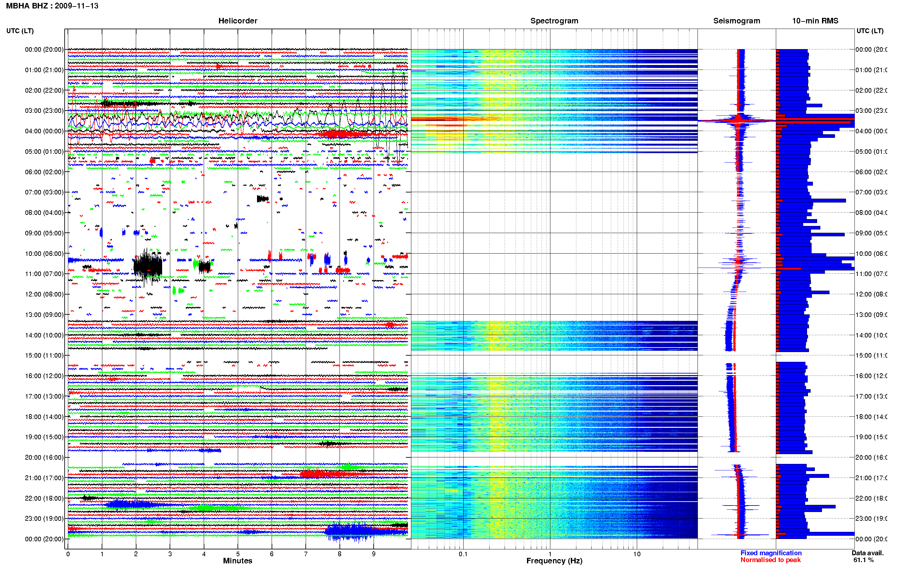Image resolution: width=924 pixels, height=578 pixels.
Task: Click the Minutes-axis tick label "1" under the helicorder
Action: 102,554
